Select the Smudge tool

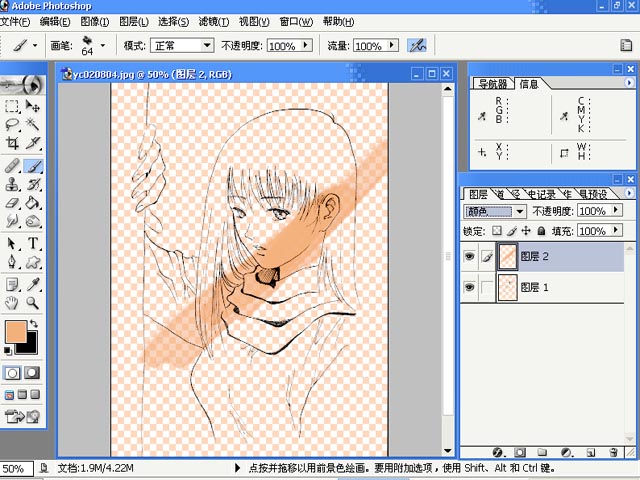tap(12, 221)
